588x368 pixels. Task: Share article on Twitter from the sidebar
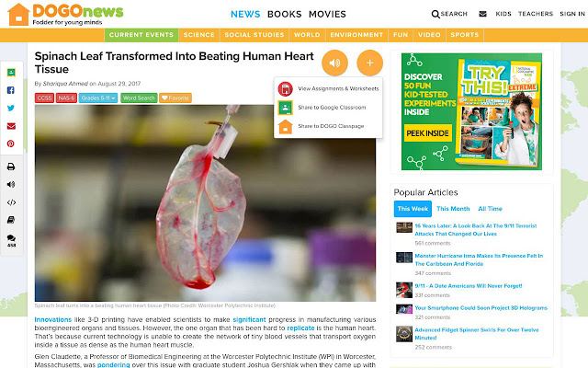tap(11, 109)
